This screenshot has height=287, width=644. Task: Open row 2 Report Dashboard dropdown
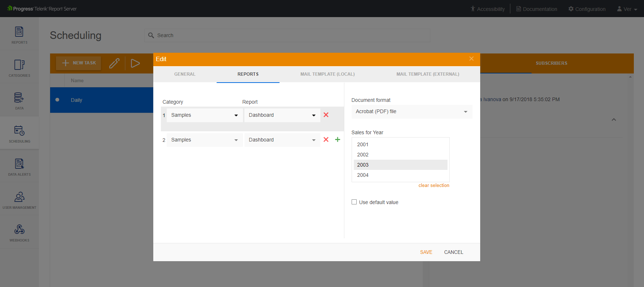pos(282,140)
